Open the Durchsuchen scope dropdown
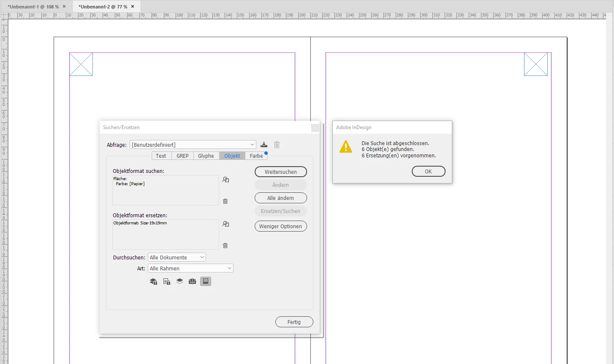The width and height of the screenshot is (614, 364). pyautogui.click(x=177, y=257)
